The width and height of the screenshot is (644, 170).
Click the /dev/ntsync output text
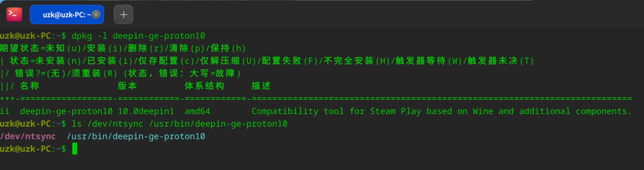pos(28,136)
